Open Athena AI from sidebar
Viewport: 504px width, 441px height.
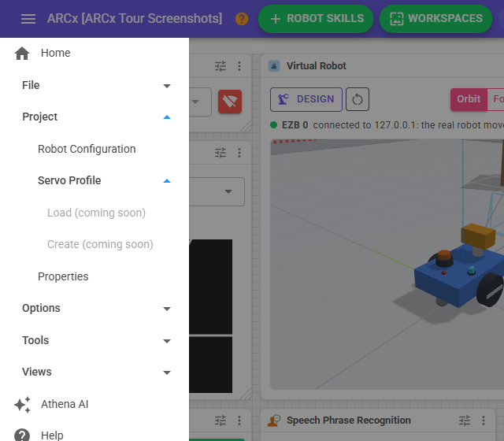65,404
